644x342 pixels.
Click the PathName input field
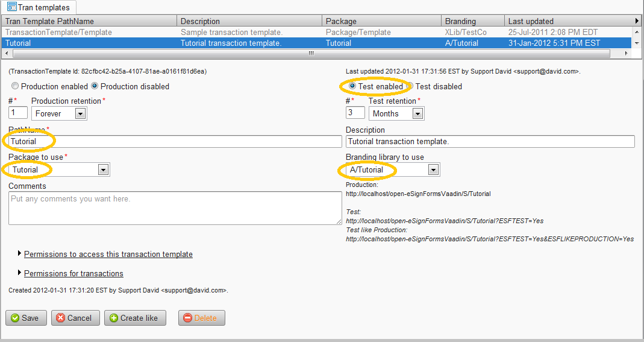(x=175, y=141)
